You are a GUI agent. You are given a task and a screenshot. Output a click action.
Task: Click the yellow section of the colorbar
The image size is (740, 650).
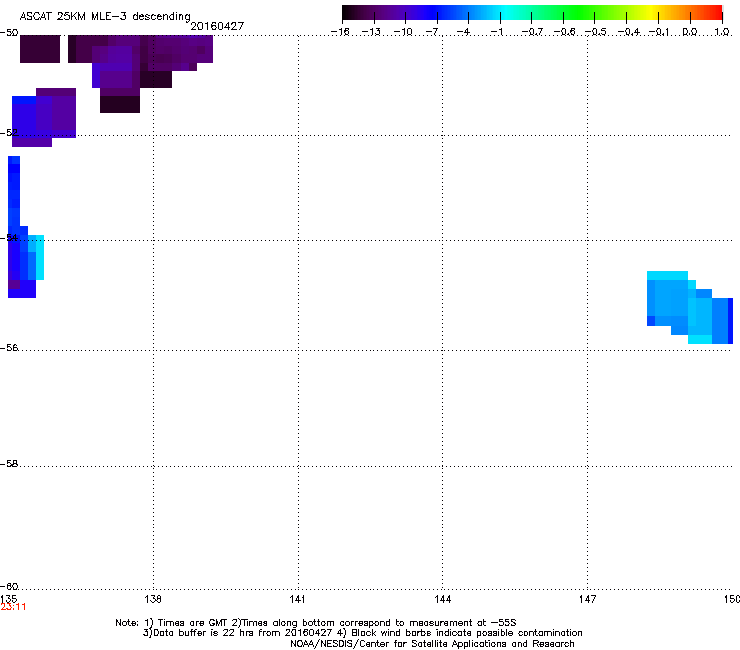[x=650, y=12]
